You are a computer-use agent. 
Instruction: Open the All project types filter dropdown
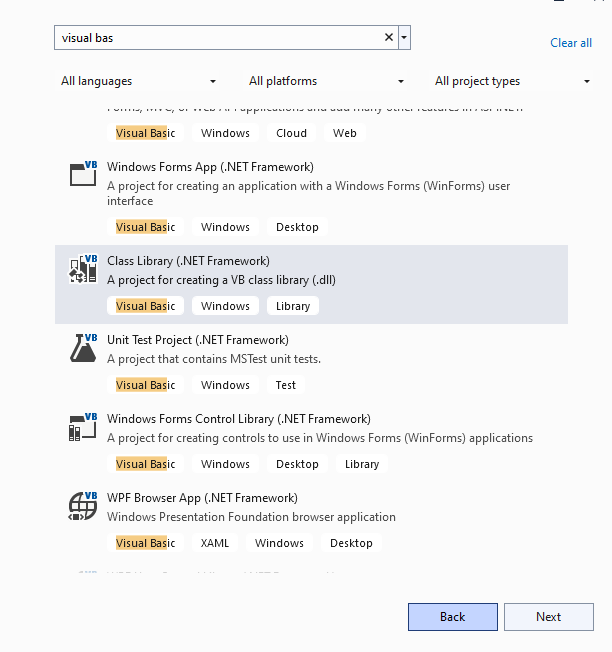pyautogui.click(x=511, y=81)
